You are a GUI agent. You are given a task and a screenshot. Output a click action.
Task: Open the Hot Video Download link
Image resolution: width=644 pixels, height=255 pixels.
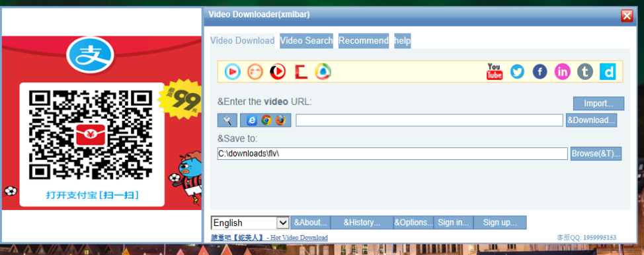[269, 238]
